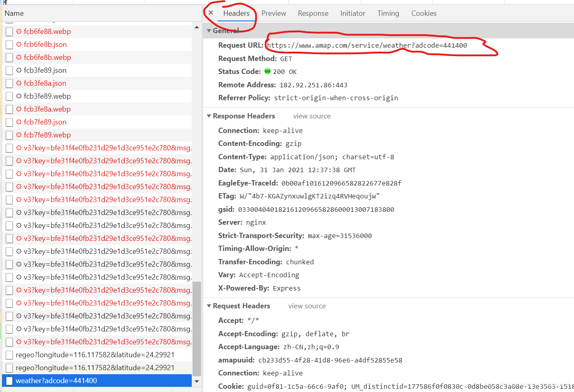Click file icon of weather?adcode=441400 row
The image size is (574, 392).
pyautogui.click(x=9, y=381)
